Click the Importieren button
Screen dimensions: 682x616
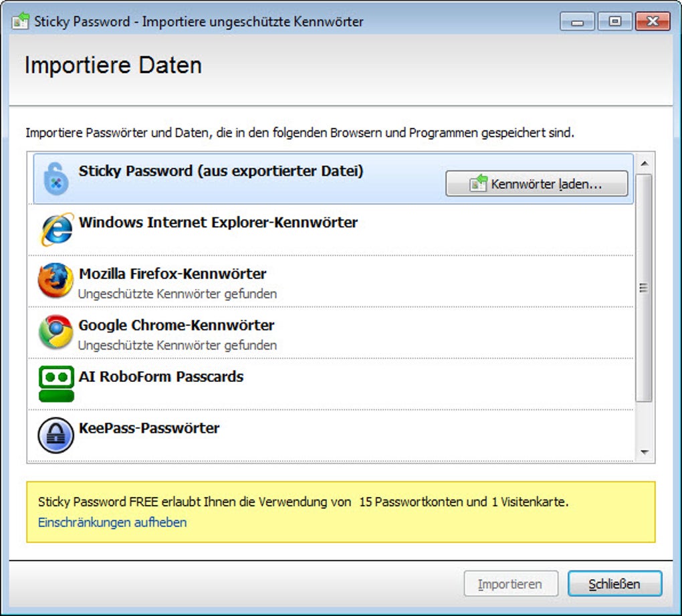[511, 584]
